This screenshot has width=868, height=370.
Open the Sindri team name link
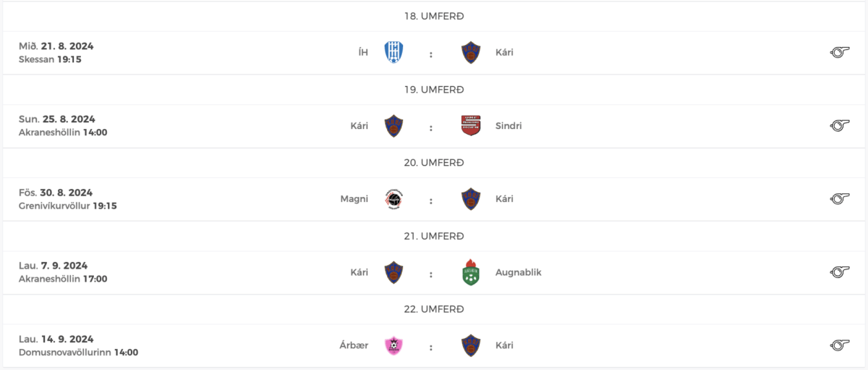(x=509, y=126)
